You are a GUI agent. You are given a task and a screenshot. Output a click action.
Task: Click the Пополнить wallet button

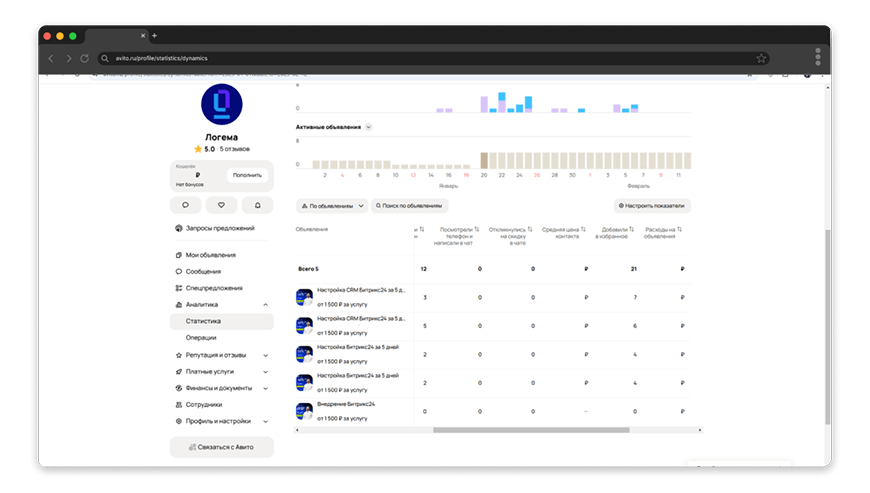click(247, 175)
